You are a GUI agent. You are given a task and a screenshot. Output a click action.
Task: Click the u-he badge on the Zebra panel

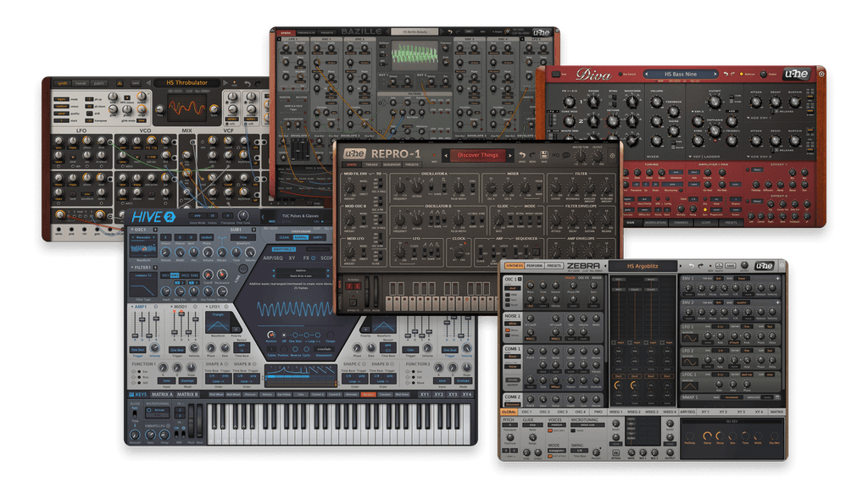coord(765,266)
